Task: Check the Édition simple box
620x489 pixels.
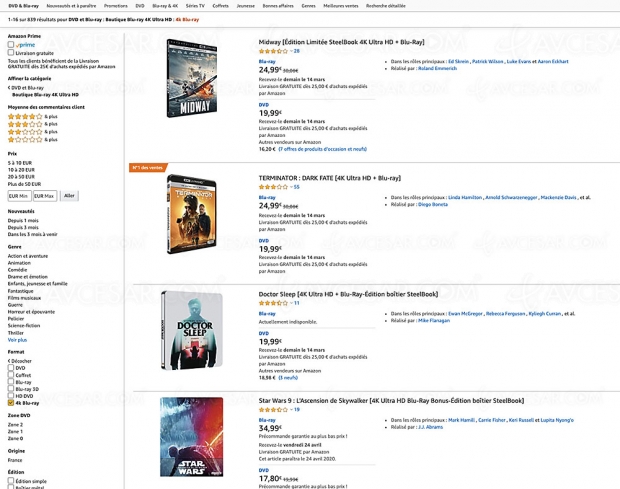Action: 11,481
